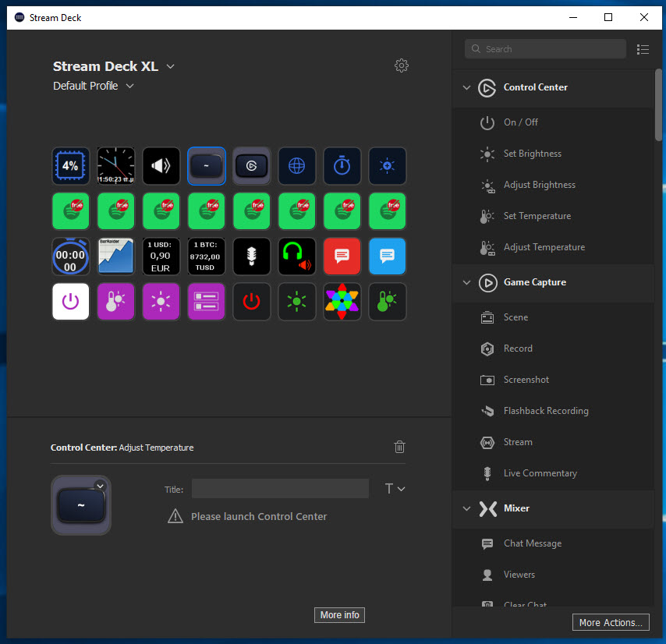Focus the Title input field

[280, 489]
